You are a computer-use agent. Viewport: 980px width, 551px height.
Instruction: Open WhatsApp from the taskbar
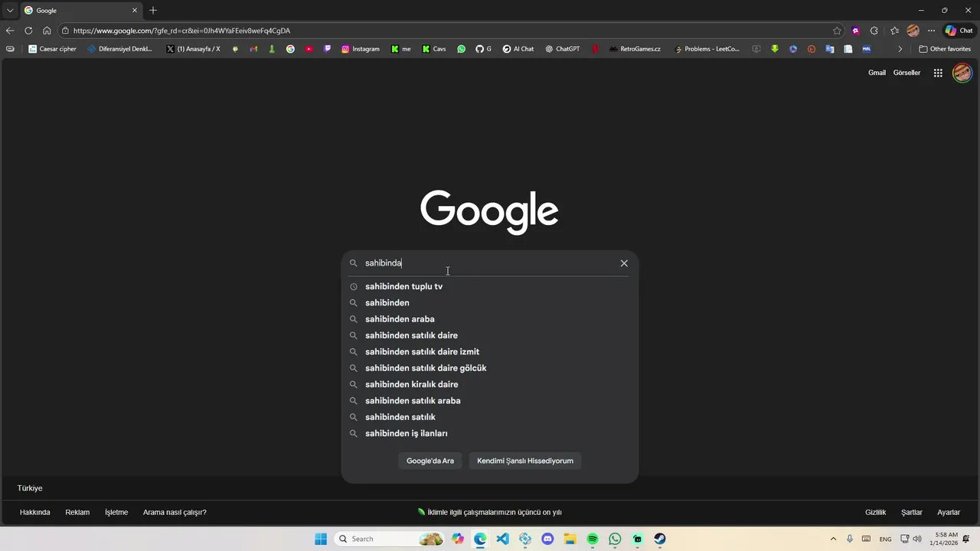615,539
